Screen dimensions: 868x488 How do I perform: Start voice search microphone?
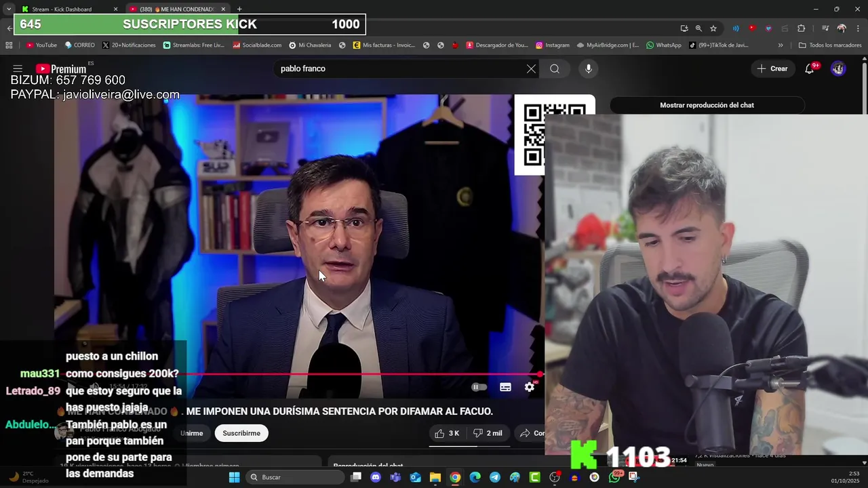(589, 68)
